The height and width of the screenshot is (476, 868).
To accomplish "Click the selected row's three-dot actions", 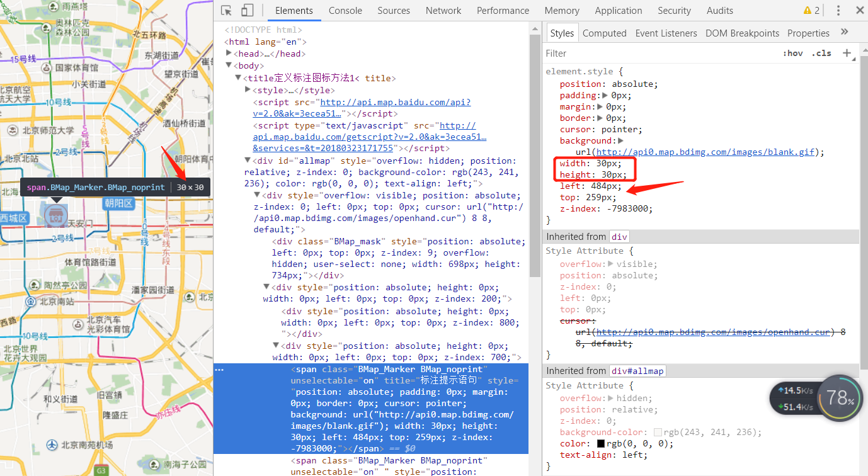I will coord(219,370).
